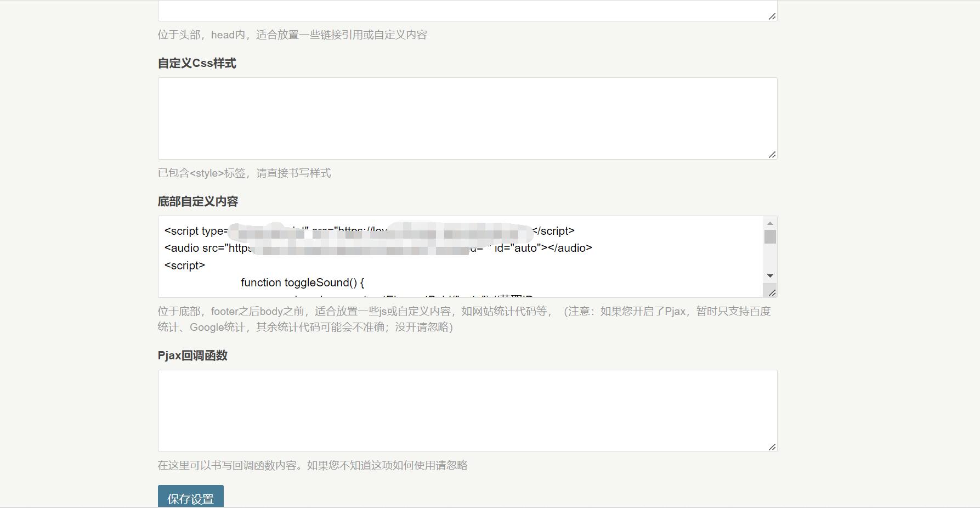Image resolution: width=980 pixels, height=508 pixels.
Task: Click the scrollbar thumb in 底部自定义内容 textarea
Action: pyautogui.click(x=770, y=236)
